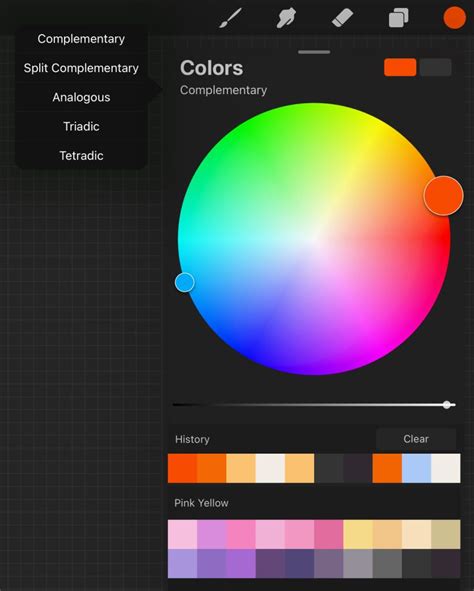Pick fifth light orange History swatch
The height and width of the screenshot is (591, 474).
pos(299,468)
